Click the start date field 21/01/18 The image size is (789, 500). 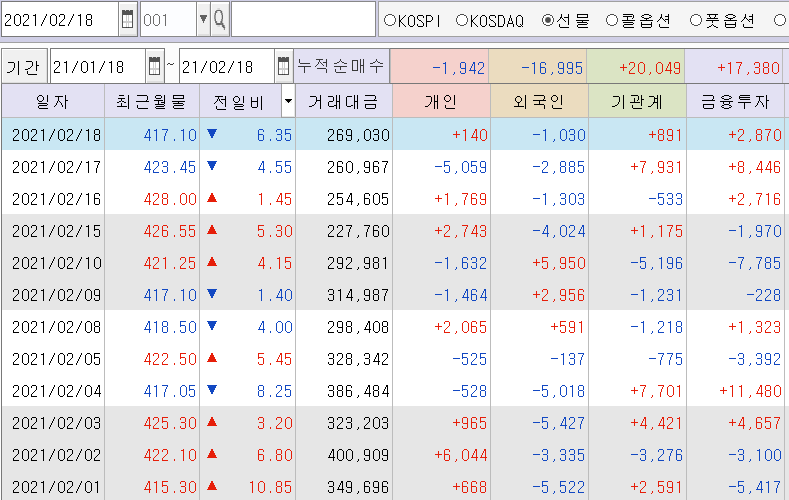pos(98,66)
